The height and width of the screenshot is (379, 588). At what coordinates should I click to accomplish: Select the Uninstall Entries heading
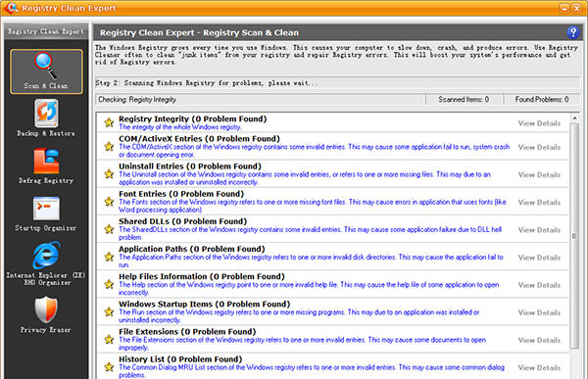coord(190,166)
